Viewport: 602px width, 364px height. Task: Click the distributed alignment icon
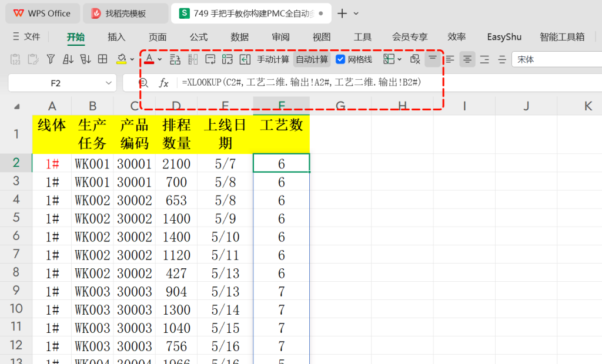click(x=502, y=59)
